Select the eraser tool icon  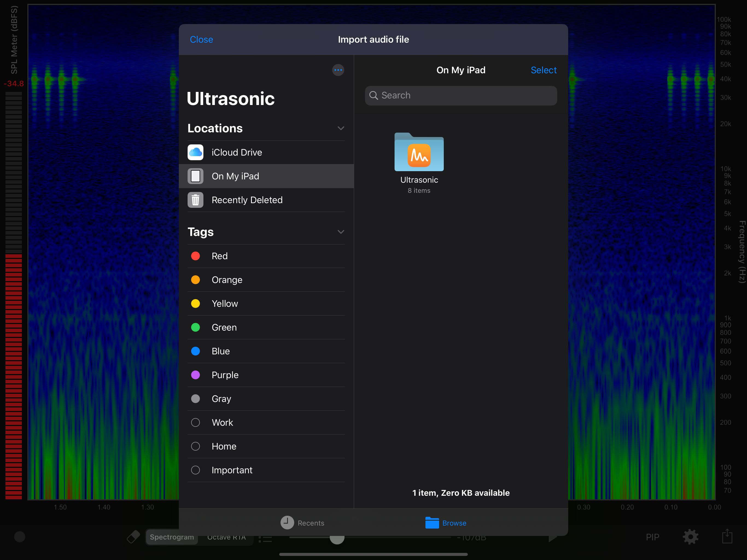click(x=133, y=537)
